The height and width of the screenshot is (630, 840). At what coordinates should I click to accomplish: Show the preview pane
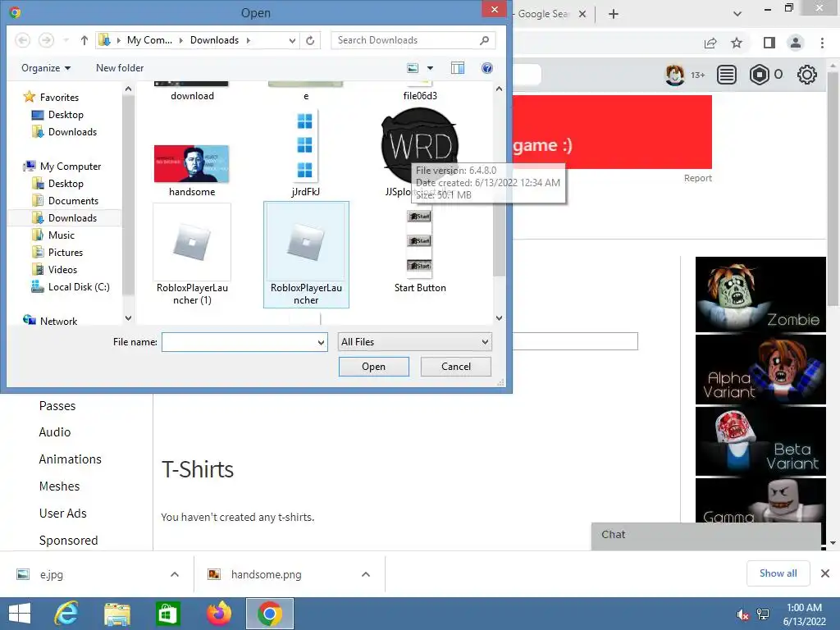tap(458, 68)
